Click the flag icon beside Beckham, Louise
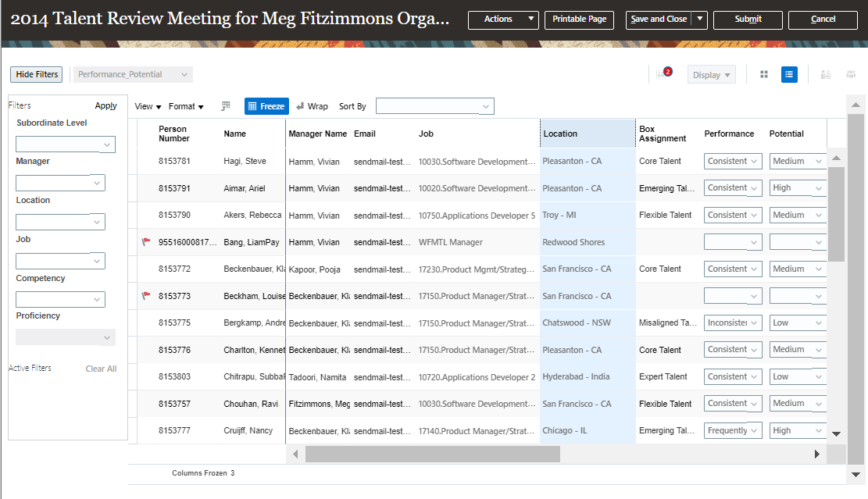This screenshot has width=868, height=499. point(146,296)
